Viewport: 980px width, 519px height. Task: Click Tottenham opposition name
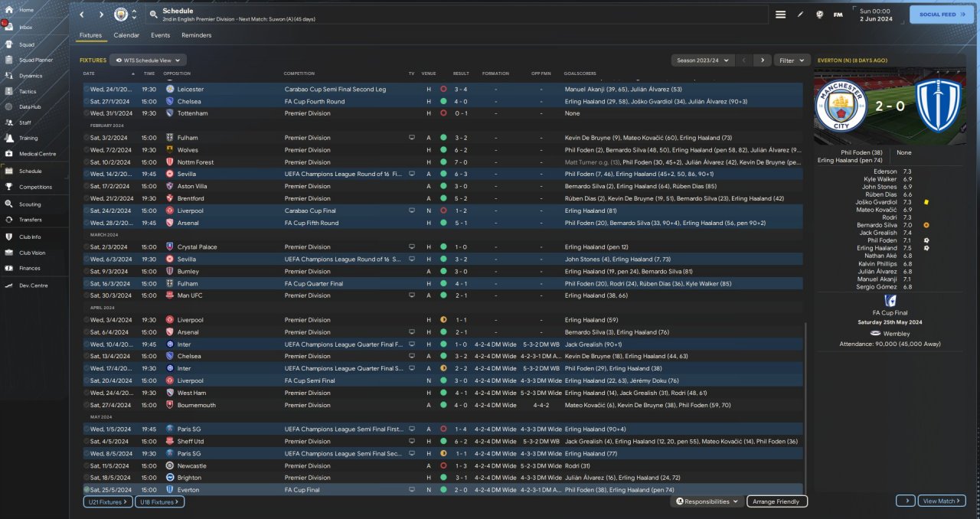click(192, 113)
